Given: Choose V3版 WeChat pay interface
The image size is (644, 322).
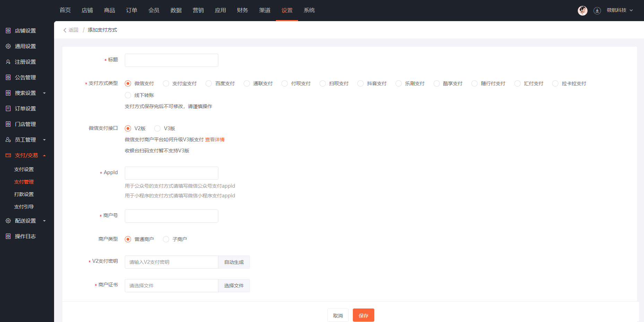Looking at the screenshot, I should point(157,128).
